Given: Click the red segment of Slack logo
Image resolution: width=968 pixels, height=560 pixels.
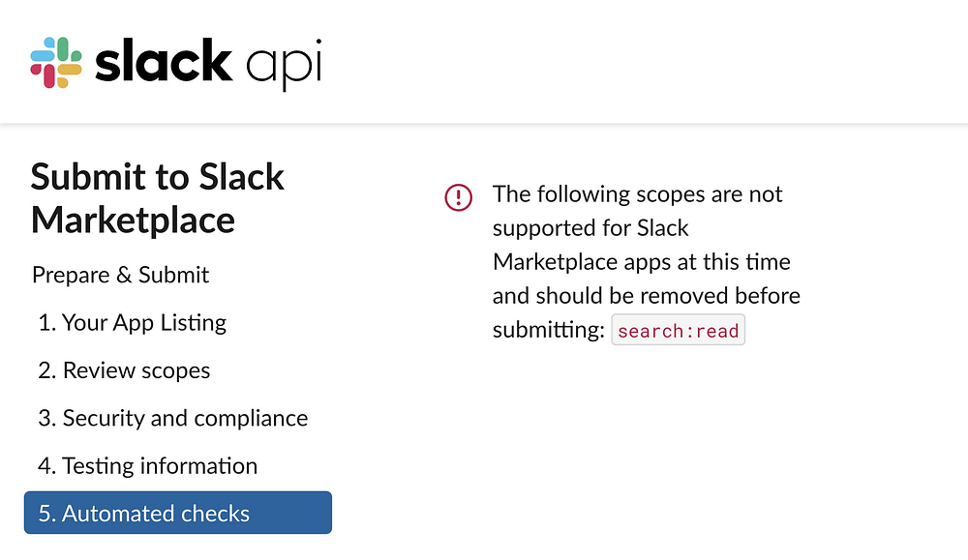Looking at the screenshot, I should [44, 75].
